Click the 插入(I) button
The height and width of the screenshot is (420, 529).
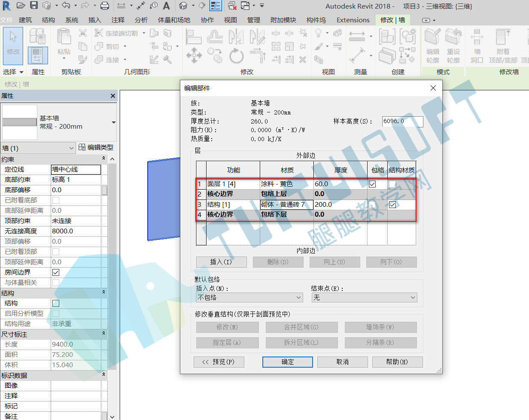(222, 262)
